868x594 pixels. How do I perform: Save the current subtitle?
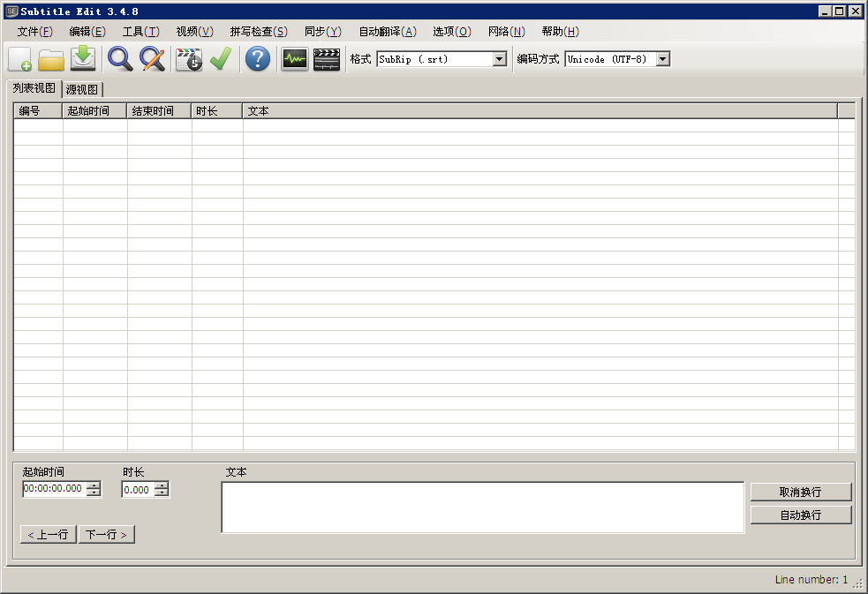pos(83,59)
